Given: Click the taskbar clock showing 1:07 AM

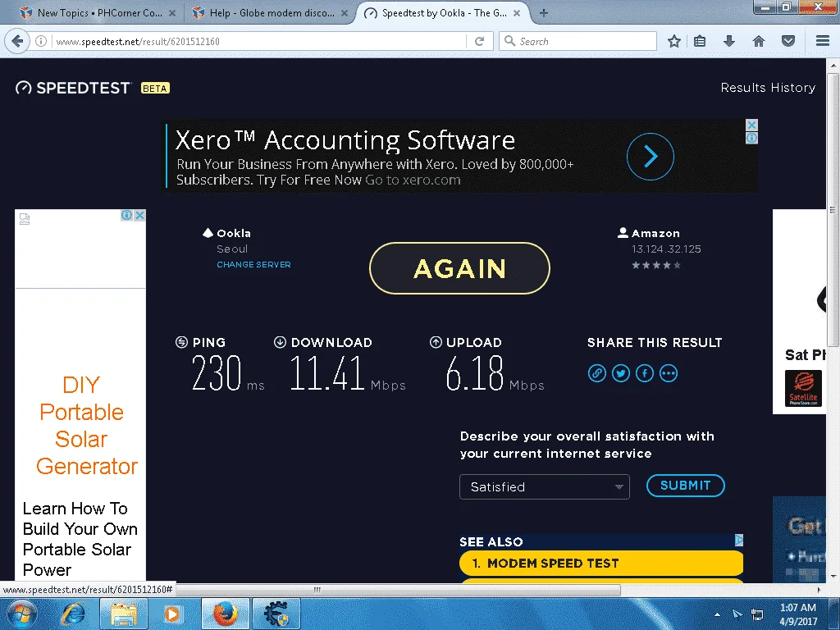Looking at the screenshot, I should [x=797, y=614].
